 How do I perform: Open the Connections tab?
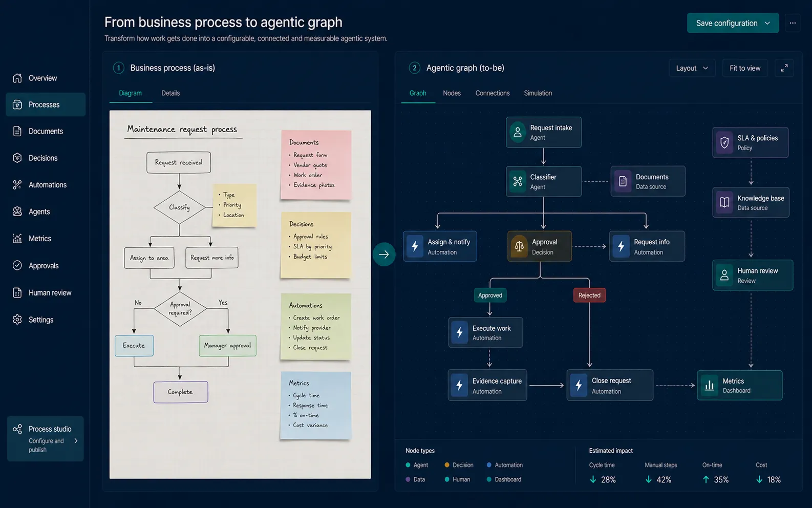point(493,93)
